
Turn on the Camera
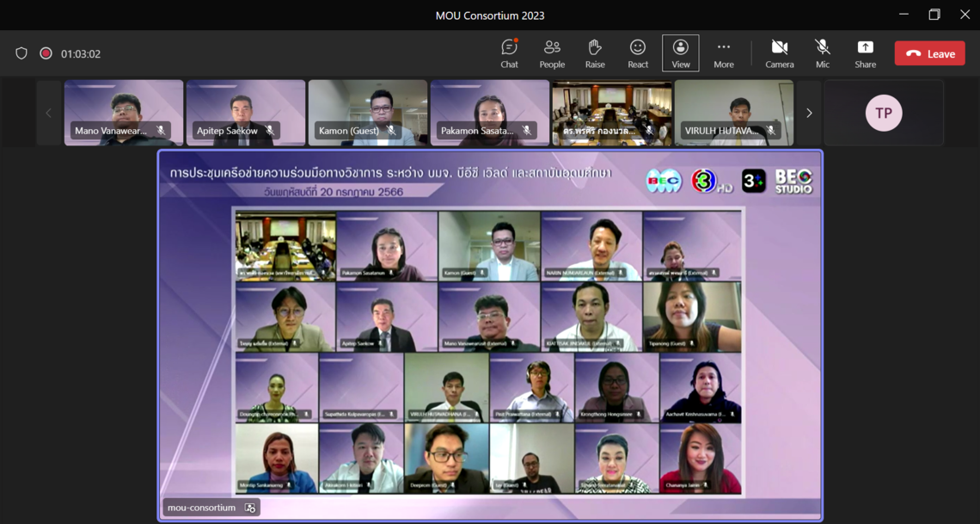click(x=780, y=53)
